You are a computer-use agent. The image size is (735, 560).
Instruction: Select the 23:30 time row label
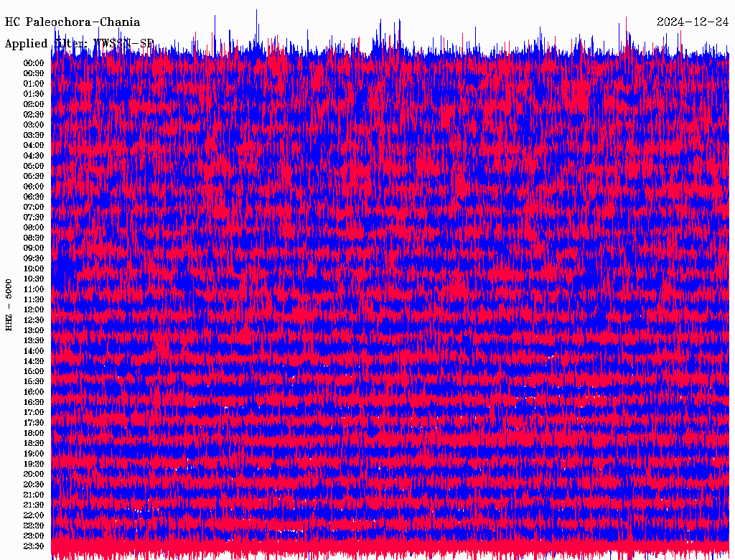click(34, 546)
